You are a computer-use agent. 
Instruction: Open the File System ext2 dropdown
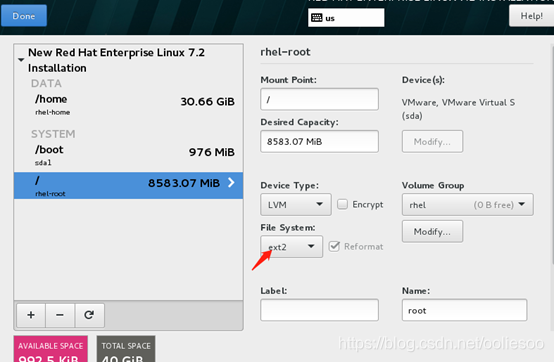291,247
